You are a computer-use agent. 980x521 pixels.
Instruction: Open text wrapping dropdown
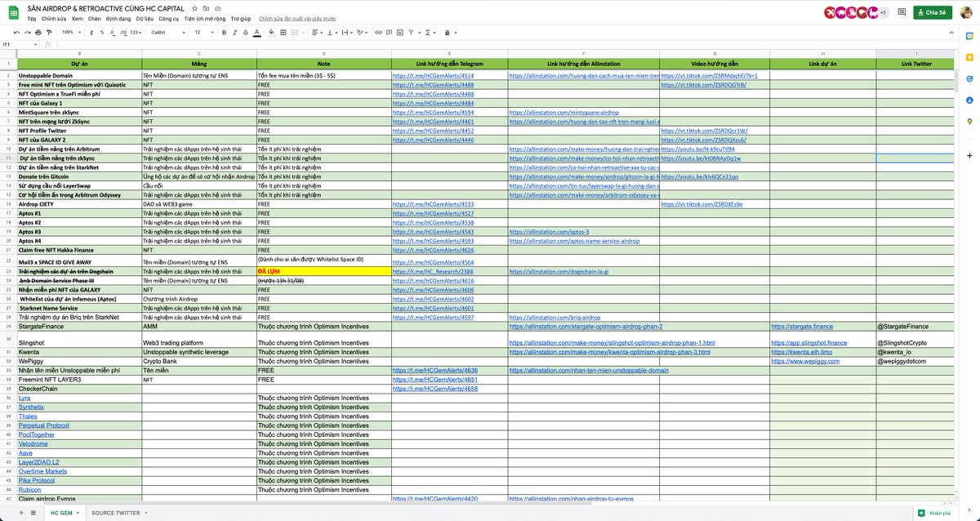tap(347, 33)
